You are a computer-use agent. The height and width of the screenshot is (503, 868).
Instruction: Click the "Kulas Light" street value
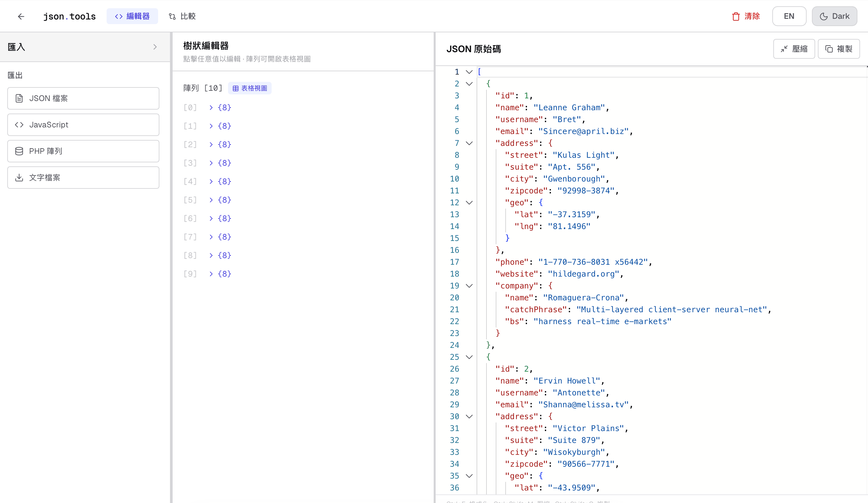[584, 155]
